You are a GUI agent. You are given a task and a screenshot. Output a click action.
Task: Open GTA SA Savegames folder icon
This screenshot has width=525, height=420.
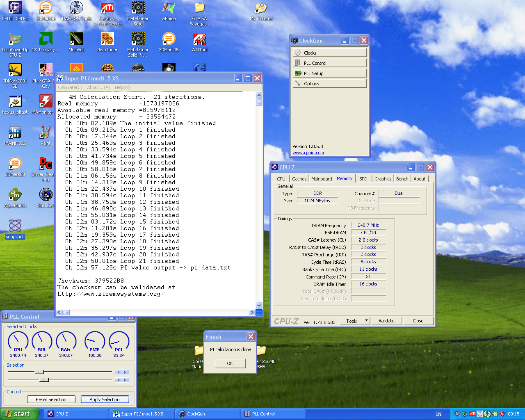coord(199,14)
